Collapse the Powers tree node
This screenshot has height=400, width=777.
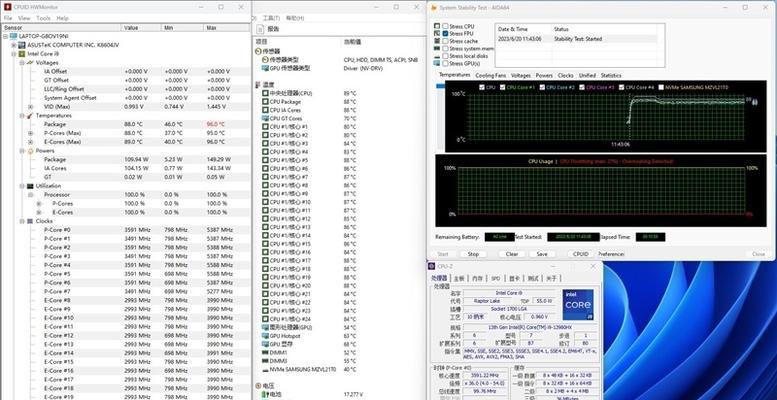pos(22,151)
